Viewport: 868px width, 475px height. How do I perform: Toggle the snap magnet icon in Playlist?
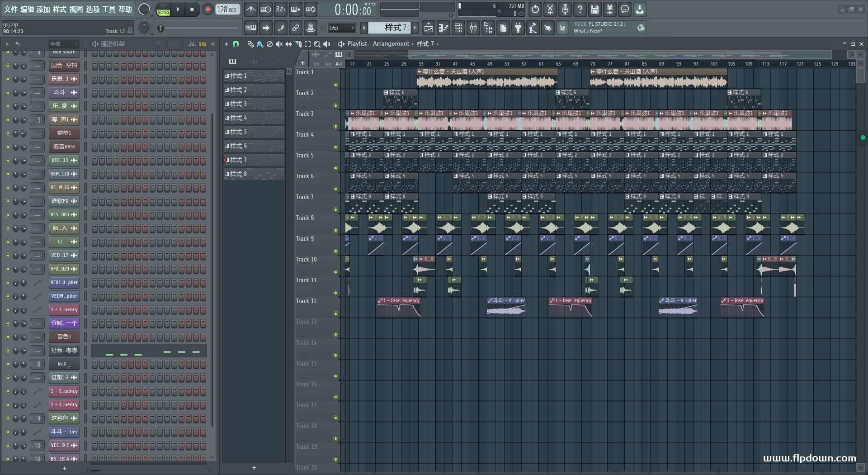coord(236,44)
